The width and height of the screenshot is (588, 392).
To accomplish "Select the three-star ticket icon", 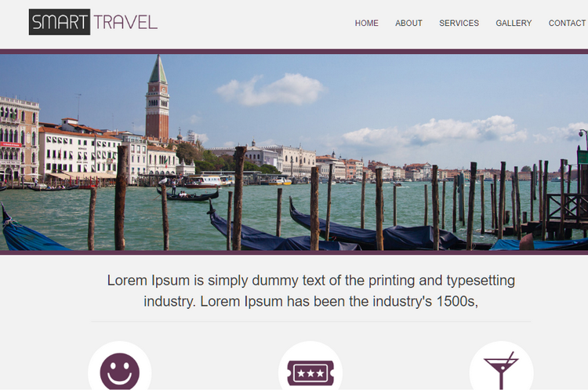I will pos(310,373).
